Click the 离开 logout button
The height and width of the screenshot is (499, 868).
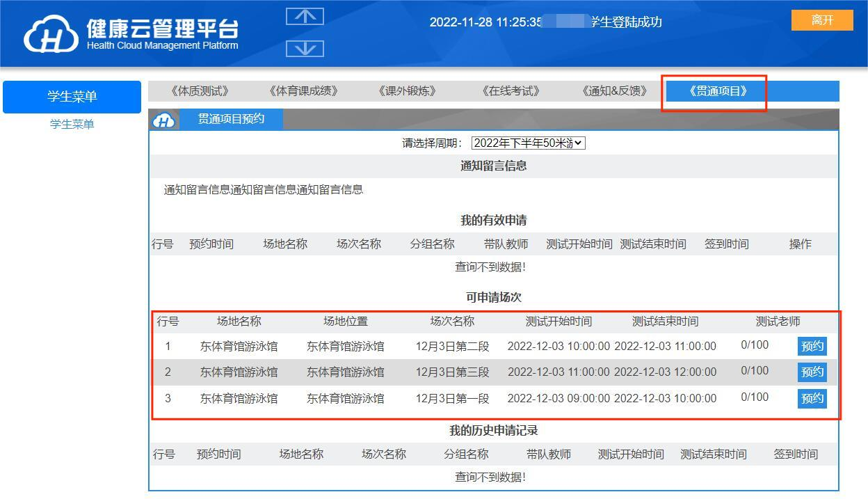(x=822, y=20)
